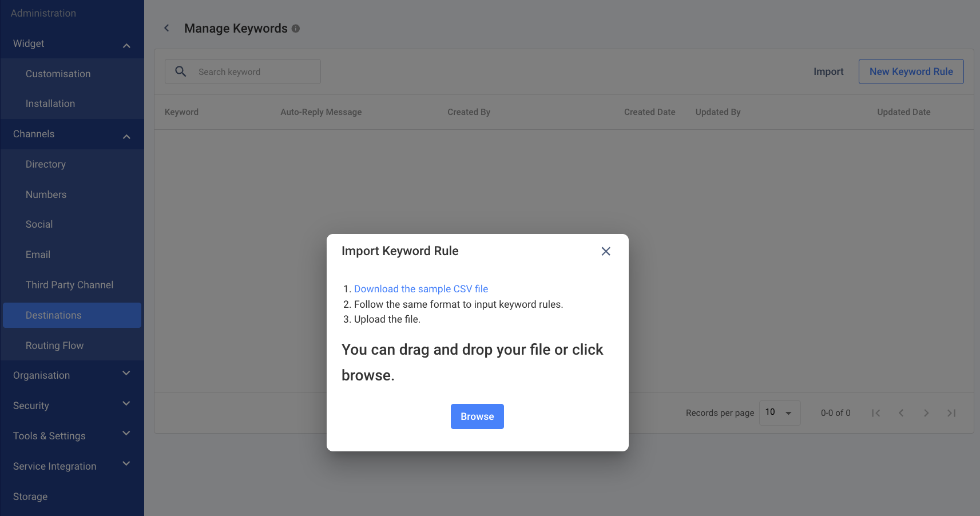This screenshot has width=980, height=516.
Task: Click the Browse button to upload file
Action: pos(477,416)
